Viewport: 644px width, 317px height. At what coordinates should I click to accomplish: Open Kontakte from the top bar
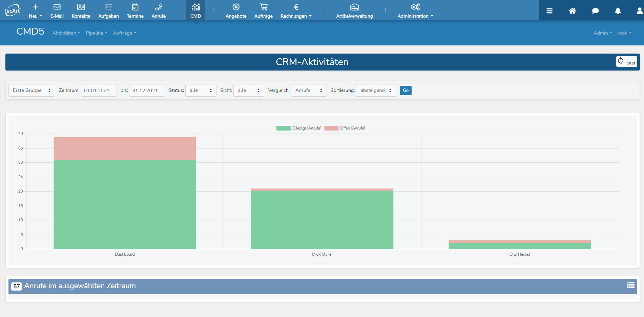(x=81, y=11)
